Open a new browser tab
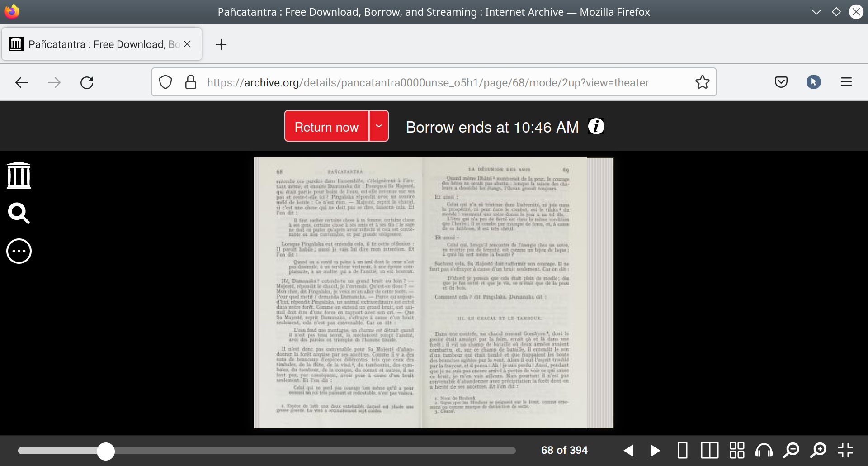The image size is (868, 466). (x=221, y=44)
